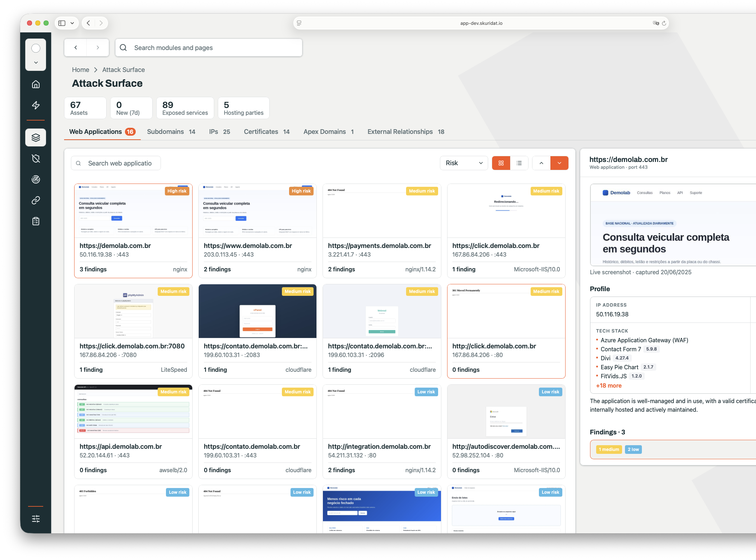Click the Safari address bar app-dev.skuridat.io

coord(481,23)
